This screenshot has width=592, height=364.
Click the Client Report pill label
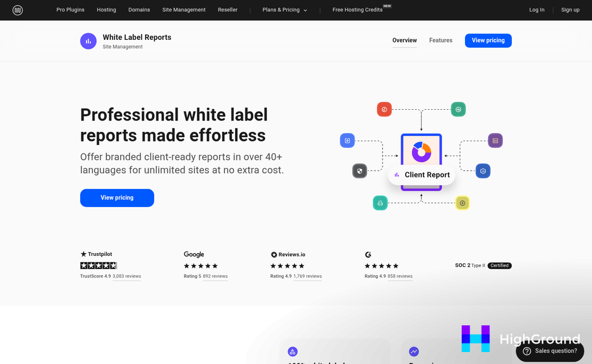click(x=421, y=175)
